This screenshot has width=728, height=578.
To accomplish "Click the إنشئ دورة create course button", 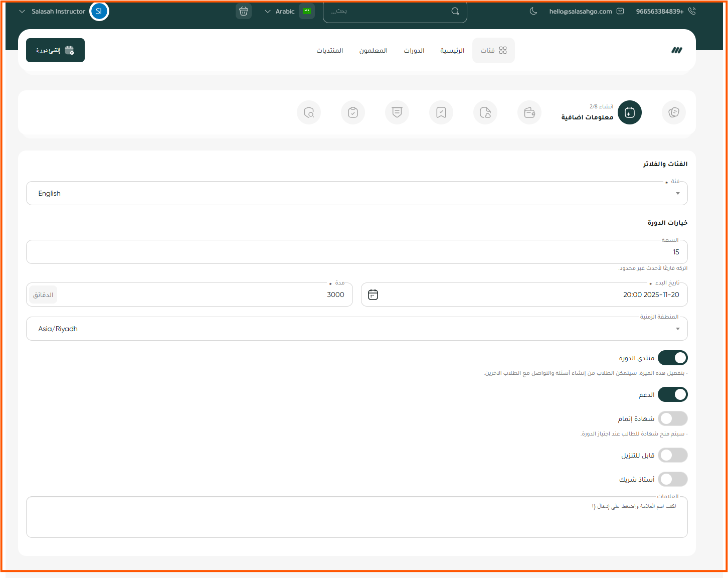I will click(55, 50).
